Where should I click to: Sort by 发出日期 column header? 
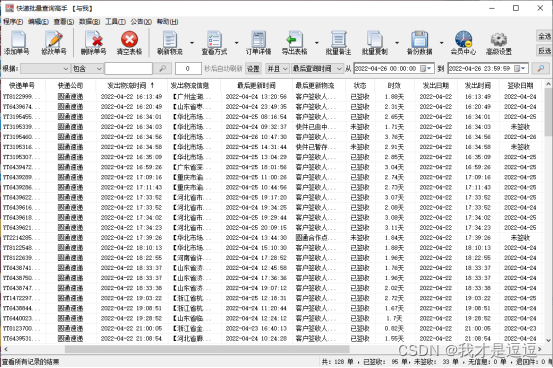[x=436, y=85]
